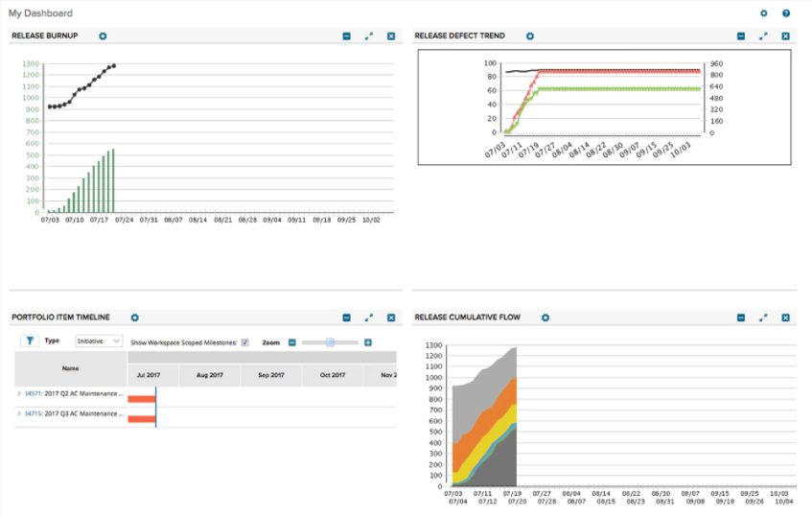Click the timeline Zoom slider handle
Image resolution: width=812 pixels, height=517 pixels.
click(x=330, y=341)
